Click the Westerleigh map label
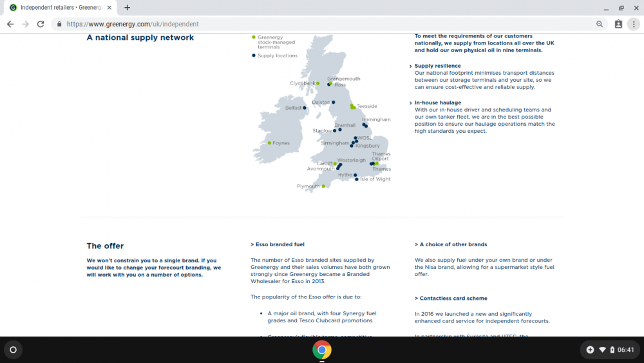This screenshot has width=644, height=363. point(351,161)
